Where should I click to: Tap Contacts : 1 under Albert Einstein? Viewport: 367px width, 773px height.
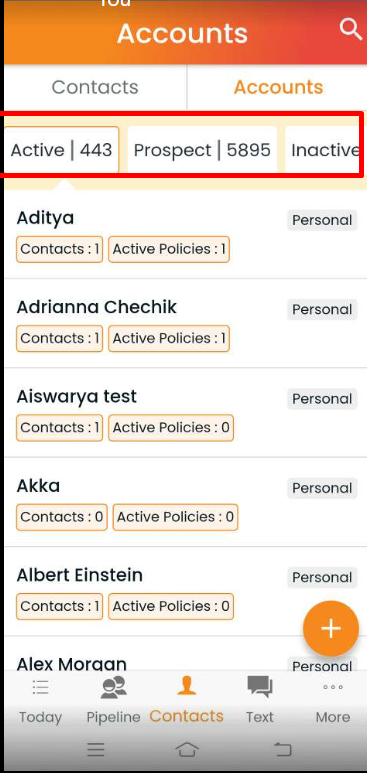tap(60, 606)
